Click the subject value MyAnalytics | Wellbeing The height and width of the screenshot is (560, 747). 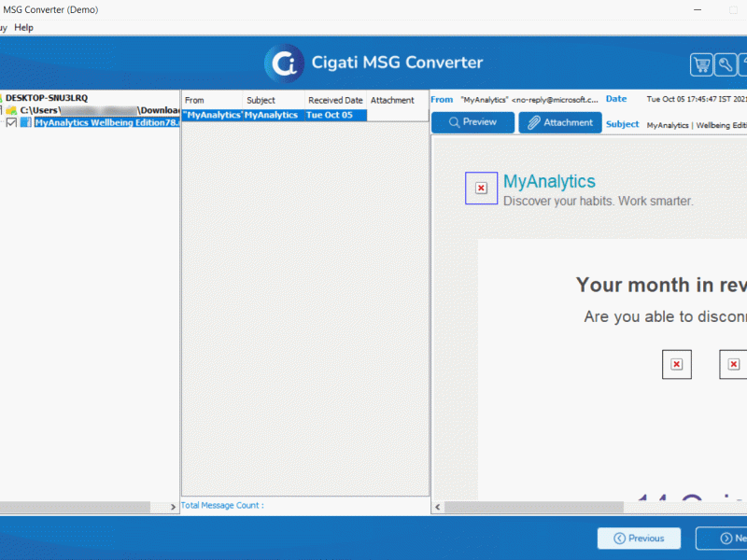(x=697, y=125)
